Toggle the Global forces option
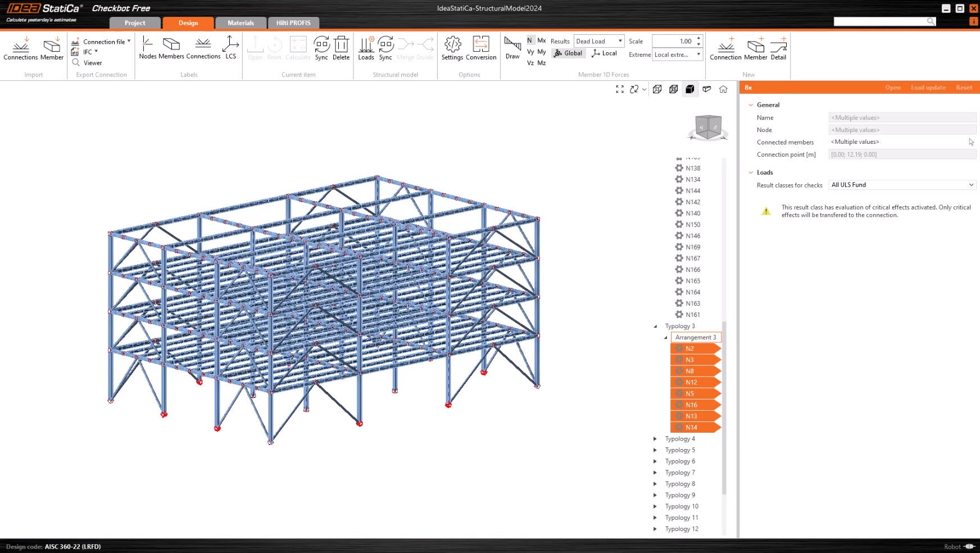Screen dimensions: 980x553 [568, 53]
